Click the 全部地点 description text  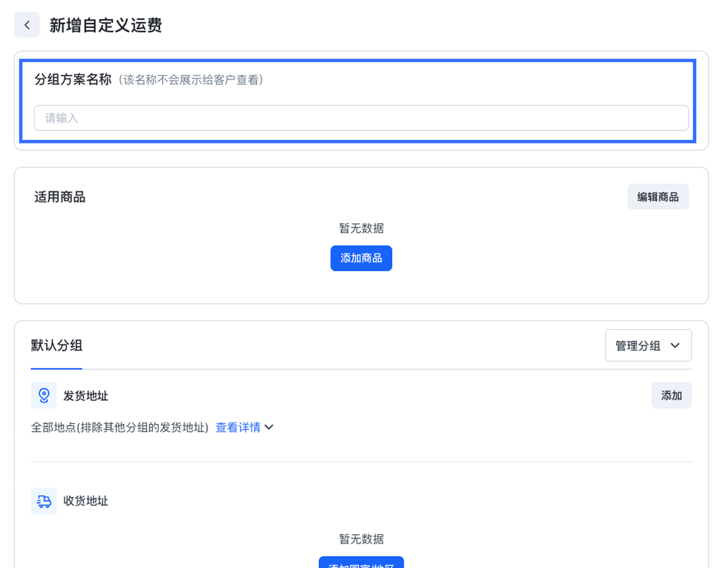(x=120, y=427)
